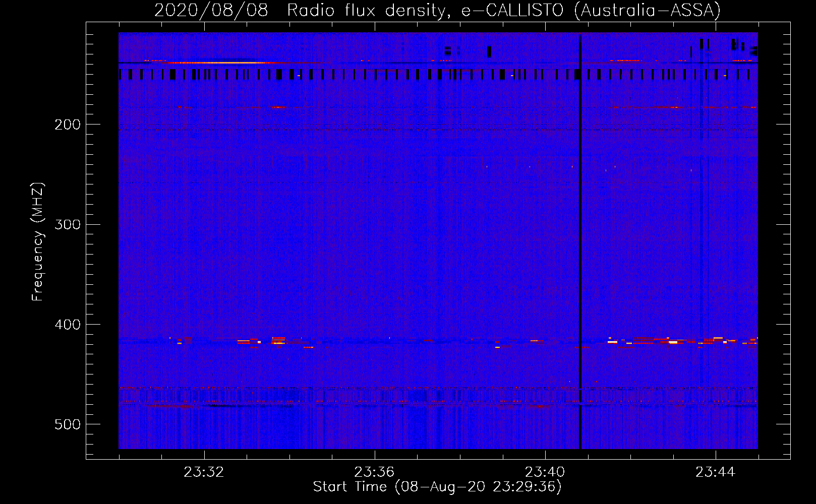Click the (Australia-ASSA) station name
The image size is (816, 504).
click(648, 11)
